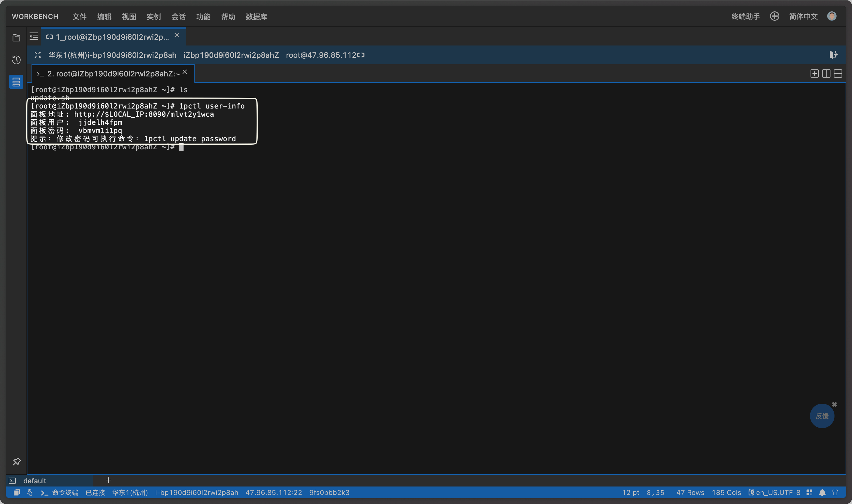The image size is (852, 504).
Task: Open the theme shirt icon in status bar
Action: click(835, 492)
